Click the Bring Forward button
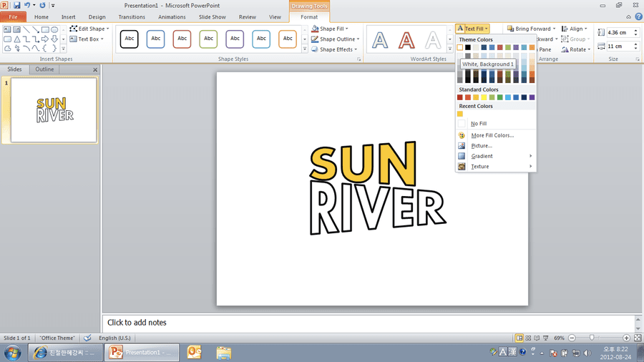Viewport: 644px width, 362px height. [x=532, y=29]
